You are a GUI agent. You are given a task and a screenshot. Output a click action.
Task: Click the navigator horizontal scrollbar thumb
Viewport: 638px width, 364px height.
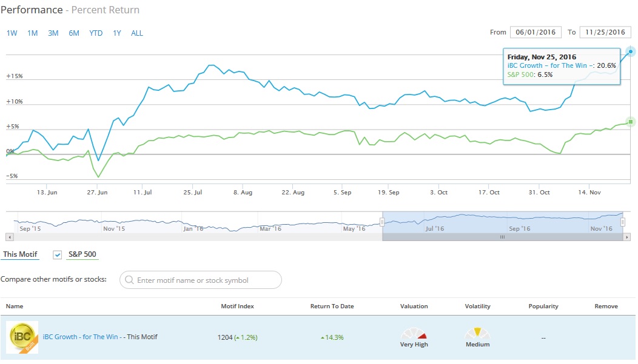point(503,237)
